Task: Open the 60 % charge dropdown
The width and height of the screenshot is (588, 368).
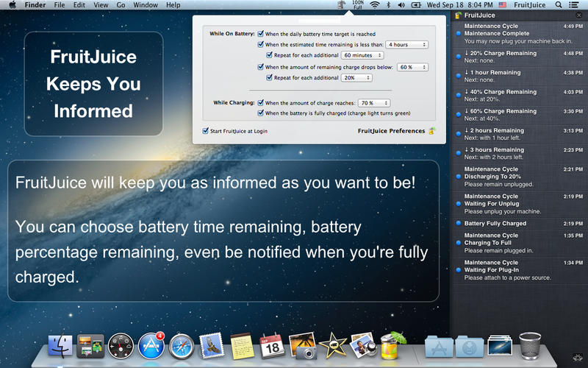Action: [x=412, y=67]
